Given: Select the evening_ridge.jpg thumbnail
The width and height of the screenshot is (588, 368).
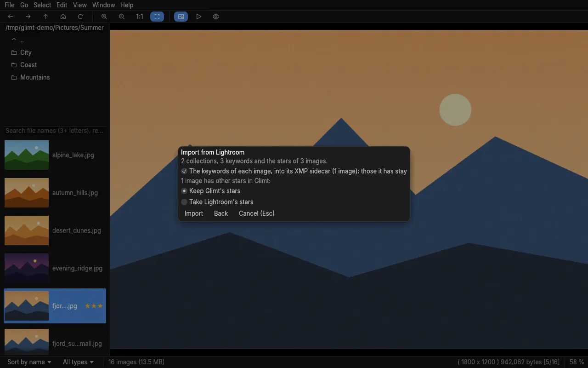Looking at the screenshot, I should point(27,268).
